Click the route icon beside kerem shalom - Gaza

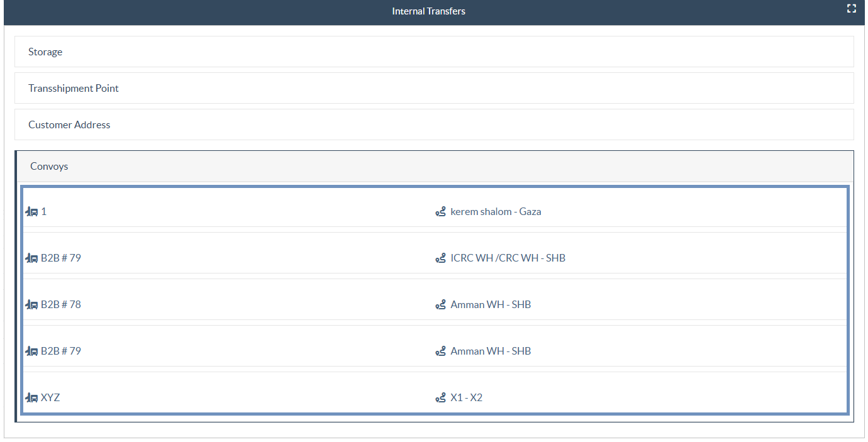(x=440, y=212)
